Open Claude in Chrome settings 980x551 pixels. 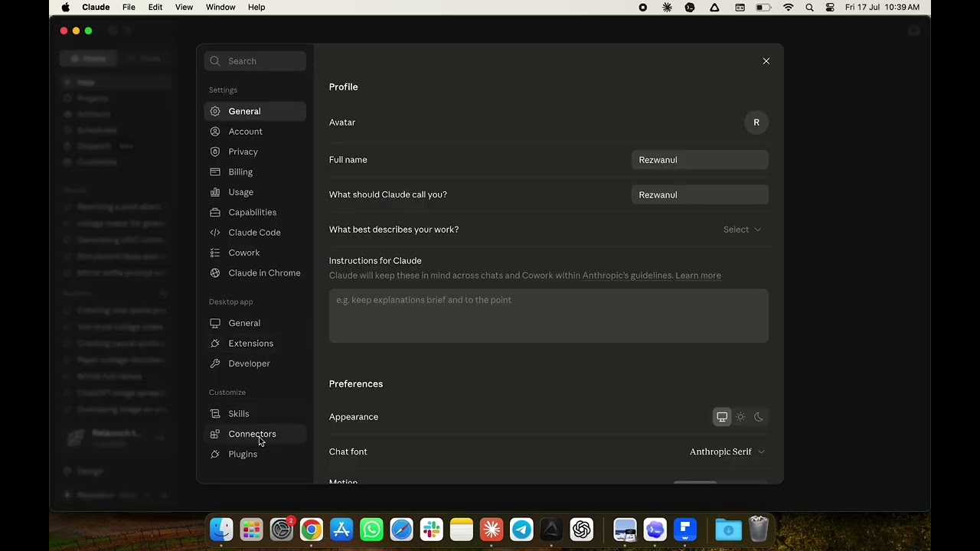tap(255, 273)
